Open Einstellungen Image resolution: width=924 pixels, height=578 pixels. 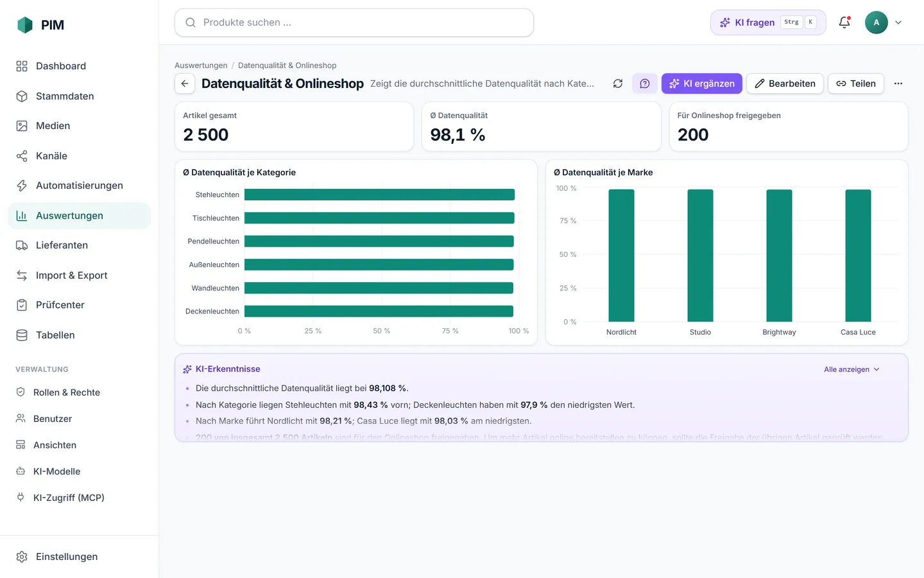79,557
